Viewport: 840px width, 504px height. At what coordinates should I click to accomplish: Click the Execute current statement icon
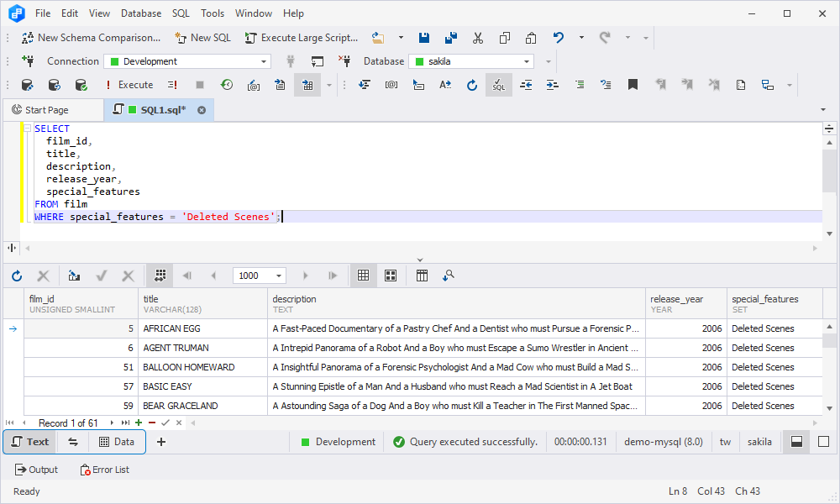tap(172, 85)
